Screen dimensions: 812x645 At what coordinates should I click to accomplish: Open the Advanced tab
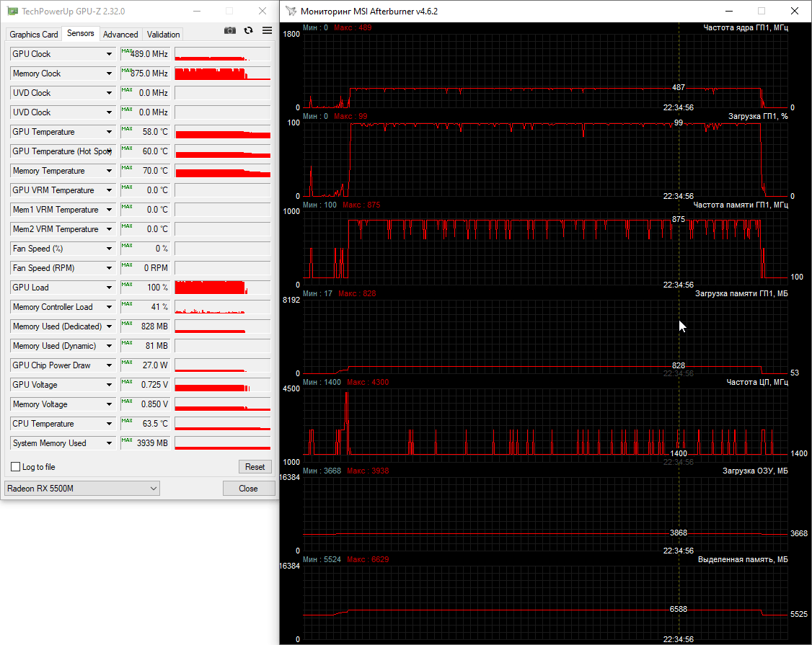[120, 34]
